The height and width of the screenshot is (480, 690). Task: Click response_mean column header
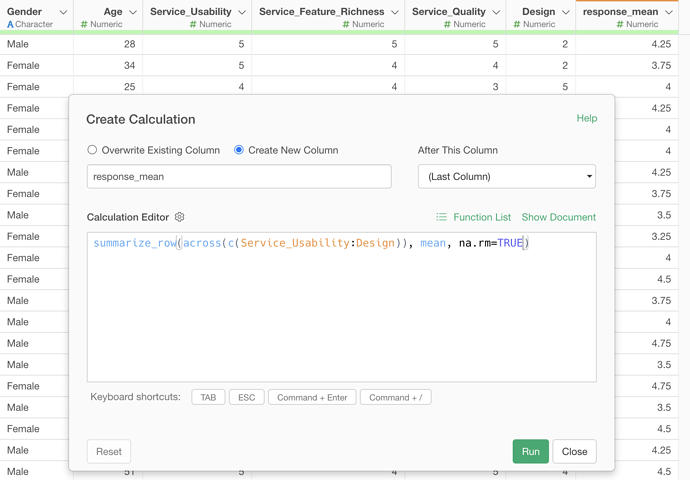pos(627,15)
